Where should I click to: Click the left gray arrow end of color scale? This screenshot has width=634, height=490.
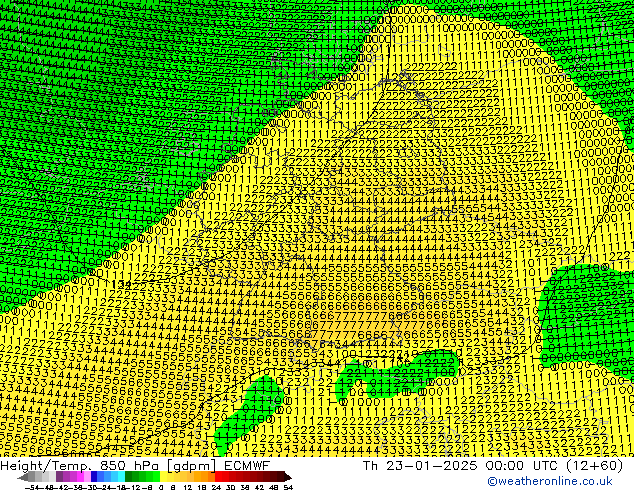coord(23,477)
